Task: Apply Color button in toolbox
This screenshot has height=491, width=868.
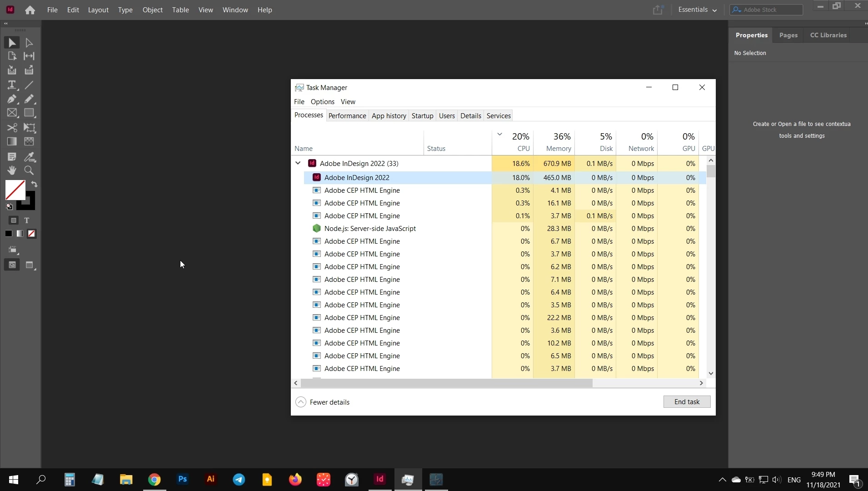Action: (x=9, y=234)
